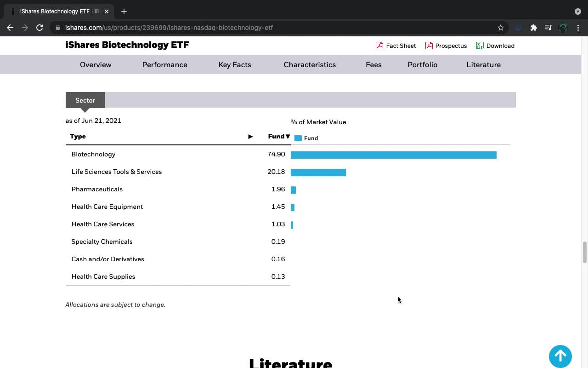This screenshot has height=368, width=588.
Task: Click the iShares Biotechnology ETF title
Action: point(127,45)
